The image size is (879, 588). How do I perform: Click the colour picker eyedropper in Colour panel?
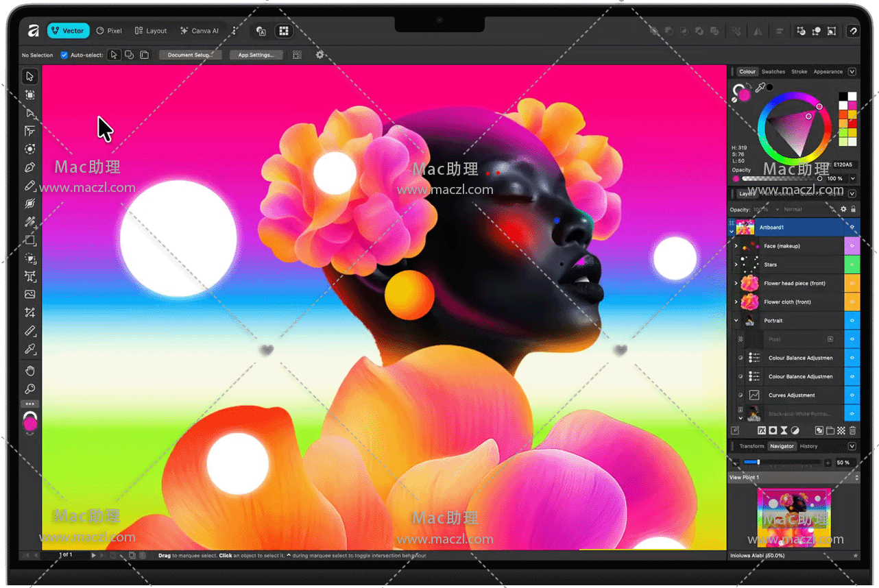760,88
